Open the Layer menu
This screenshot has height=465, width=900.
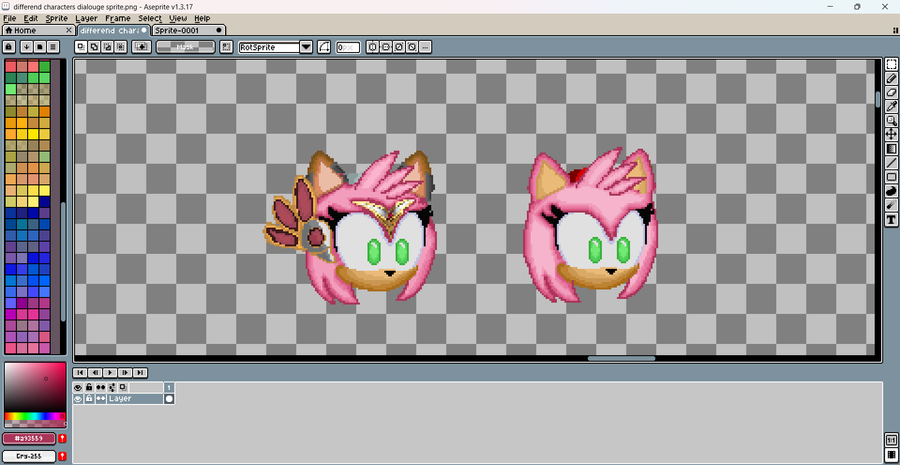[x=87, y=18]
